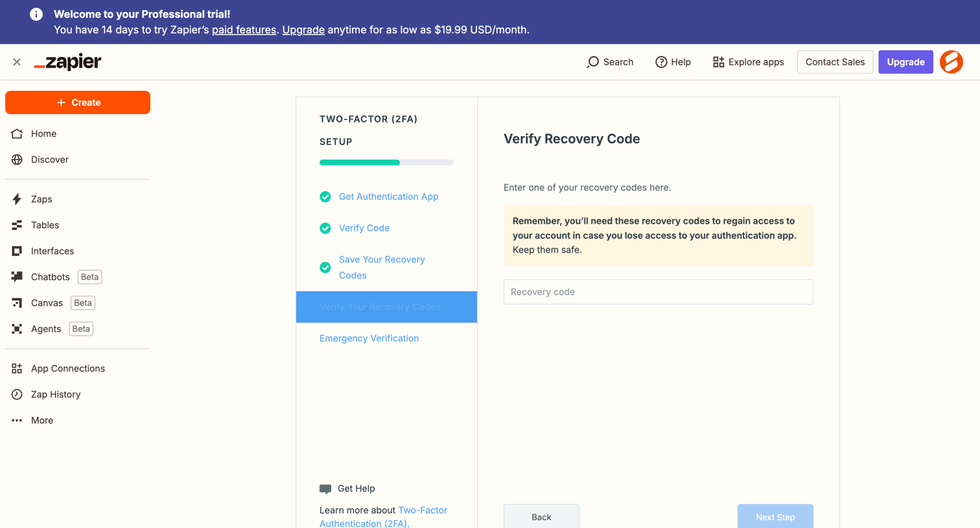Open Zaps lightning item
The width and height of the screenshot is (980, 528).
pyautogui.click(x=78, y=199)
